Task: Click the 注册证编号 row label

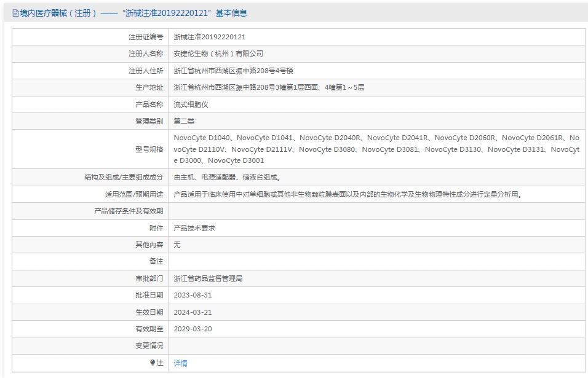Action: (146, 37)
